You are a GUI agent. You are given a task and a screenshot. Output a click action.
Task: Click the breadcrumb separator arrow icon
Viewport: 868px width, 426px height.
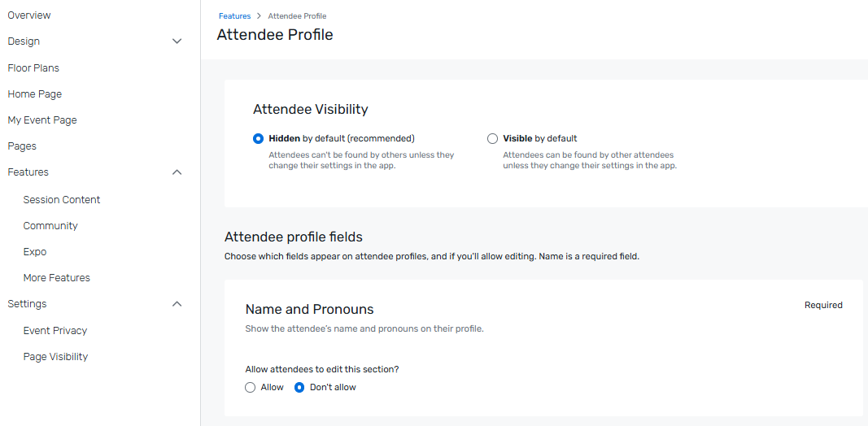(259, 16)
